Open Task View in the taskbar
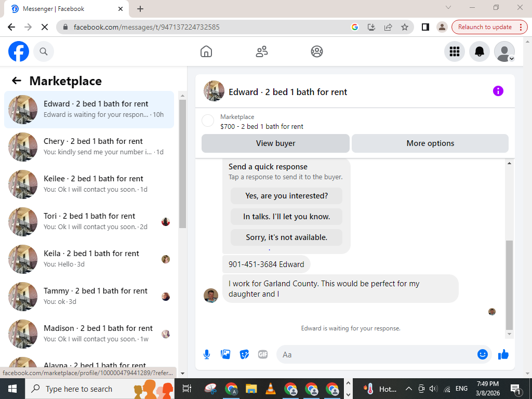532x399 pixels. click(187, 389)
